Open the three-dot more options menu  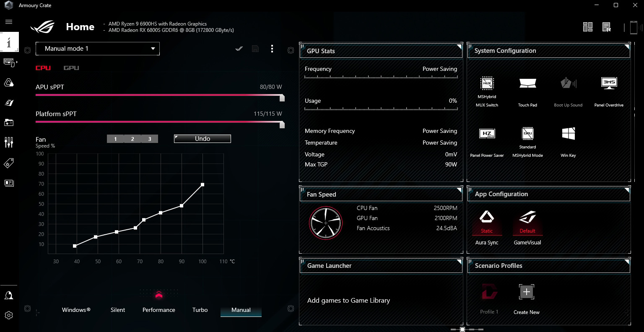tap(272, 49)
